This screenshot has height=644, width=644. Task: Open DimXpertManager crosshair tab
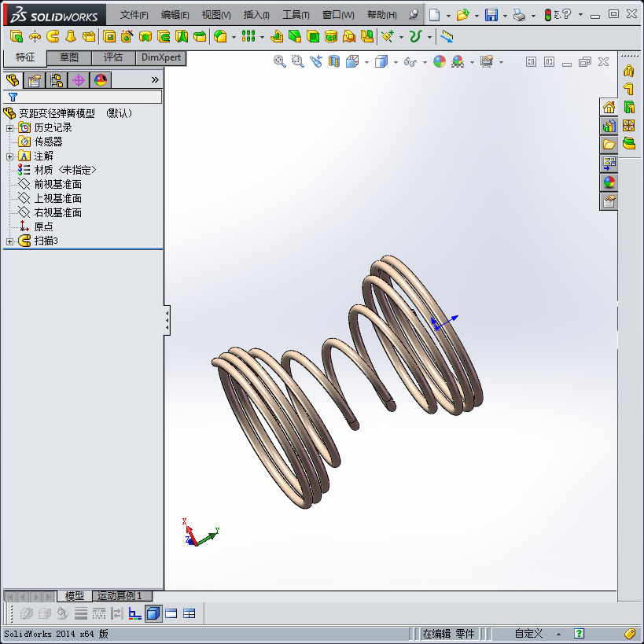click(79, 80)
